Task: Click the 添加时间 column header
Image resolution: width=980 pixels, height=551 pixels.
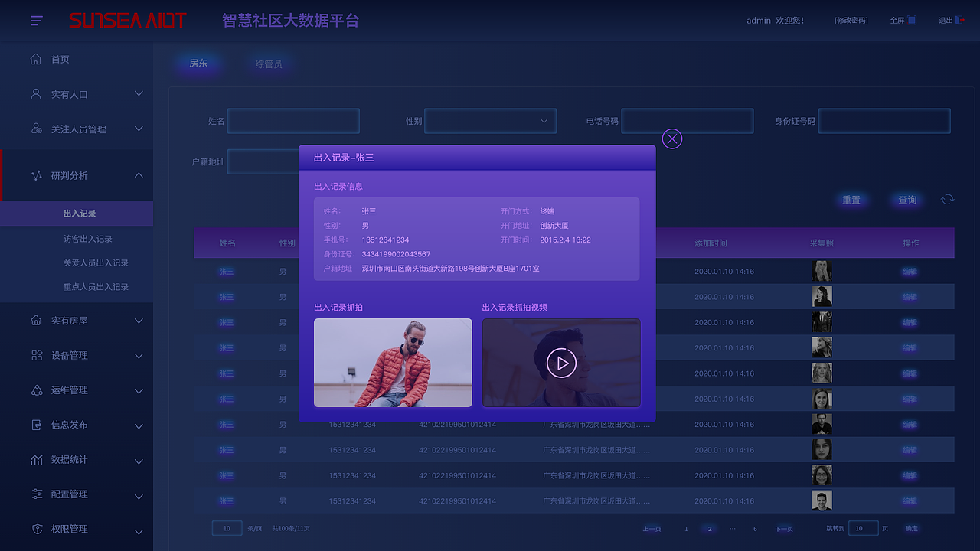Action: [x=710, y=243]
